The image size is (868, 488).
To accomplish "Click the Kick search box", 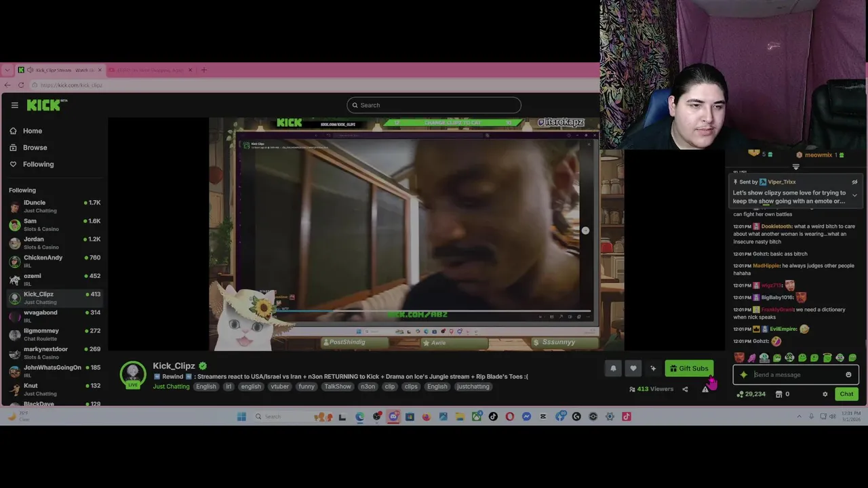I will coord(434,105).
